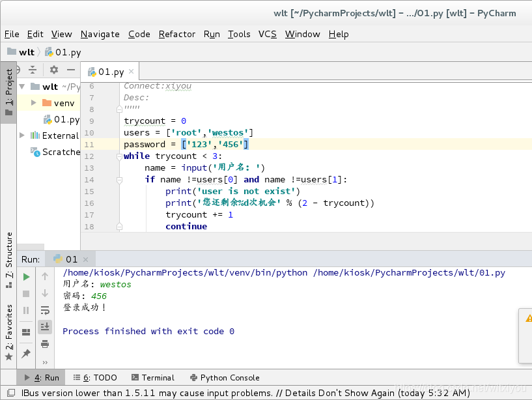Open the Run menu
532x400 pixels.
point(212,34)
